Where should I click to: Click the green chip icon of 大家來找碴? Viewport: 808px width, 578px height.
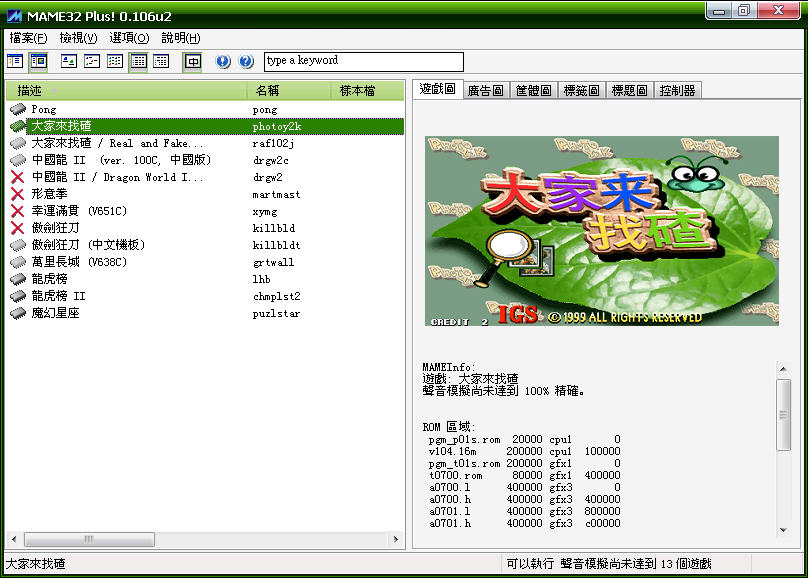[18, 126]
